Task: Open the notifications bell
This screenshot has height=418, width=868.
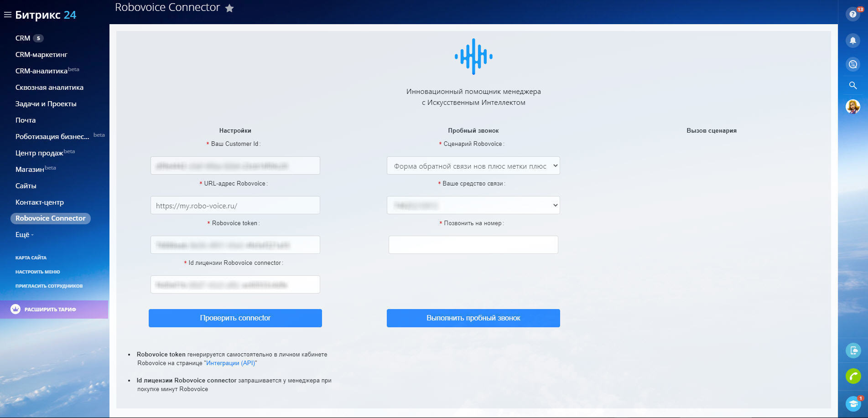Action: pos(852,41)
